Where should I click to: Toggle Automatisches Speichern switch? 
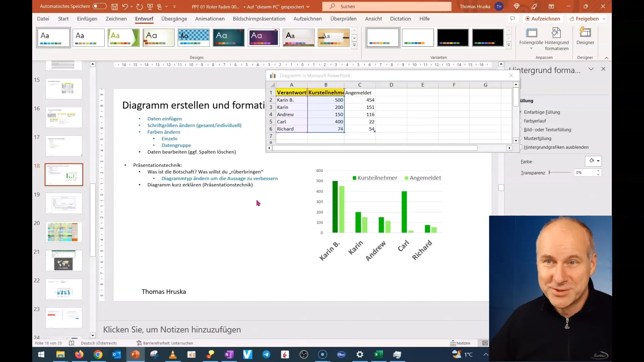pyautogui.click(x=98, y=6)
